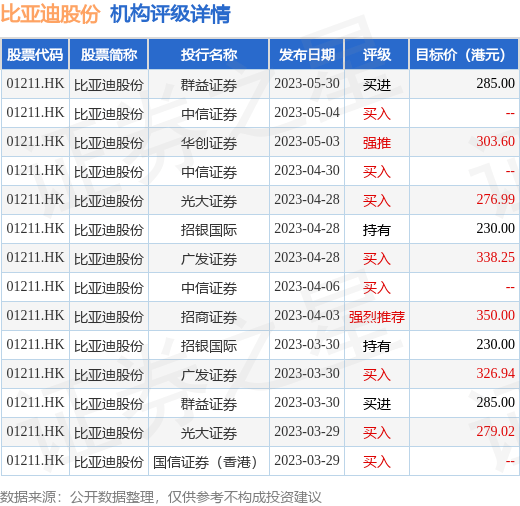Viewport: 520px width, 506px height.
Task: Click the date 2023-05-03
Action: click(307, 141)
